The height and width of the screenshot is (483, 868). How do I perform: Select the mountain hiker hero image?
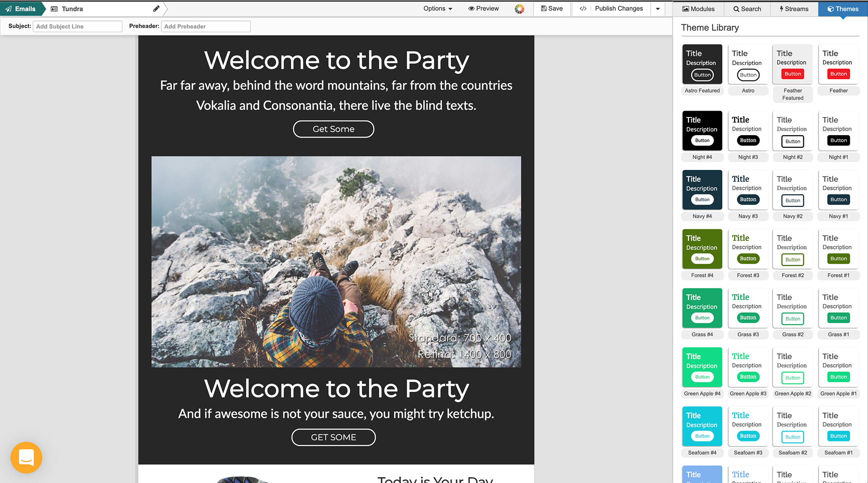tap(336, 262)
